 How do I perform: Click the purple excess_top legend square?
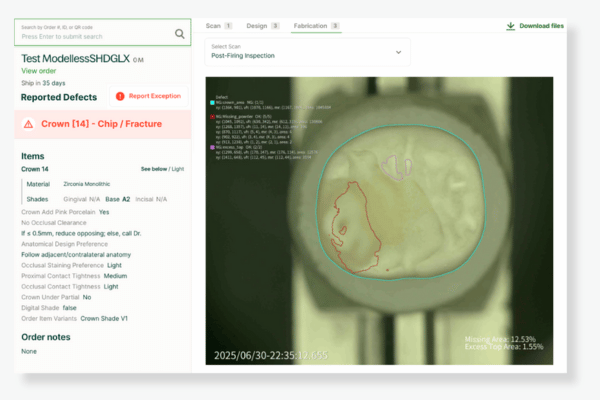click(x=212, y=146)
